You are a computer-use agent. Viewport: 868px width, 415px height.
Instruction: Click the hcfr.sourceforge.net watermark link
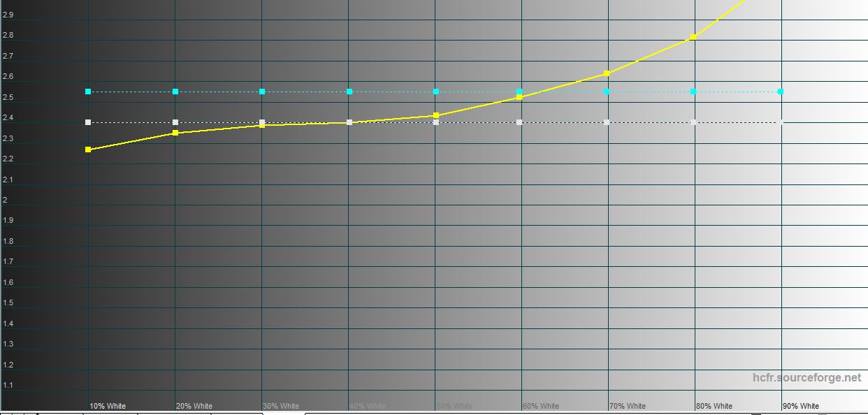coord(806,378)
